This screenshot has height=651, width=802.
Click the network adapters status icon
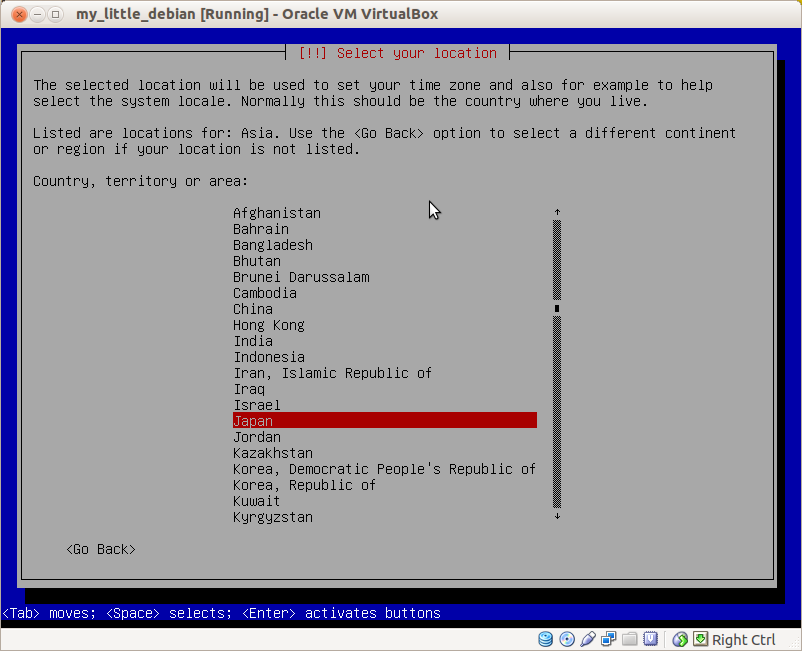(609, 639)
